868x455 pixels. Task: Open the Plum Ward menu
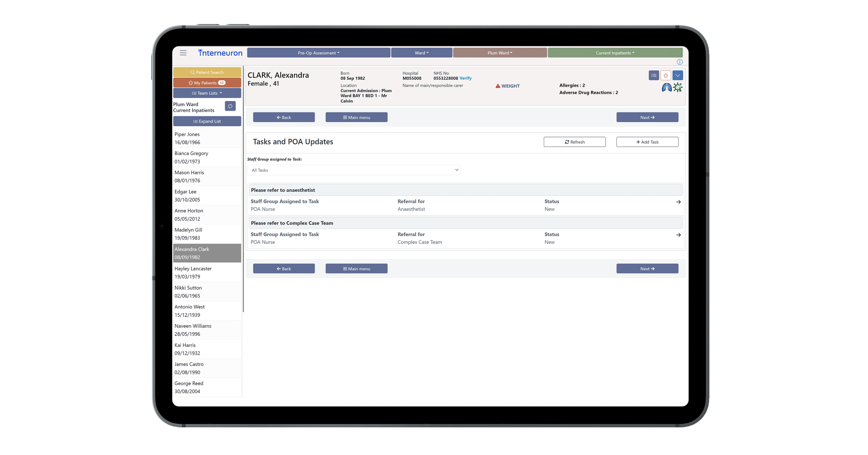500,53
